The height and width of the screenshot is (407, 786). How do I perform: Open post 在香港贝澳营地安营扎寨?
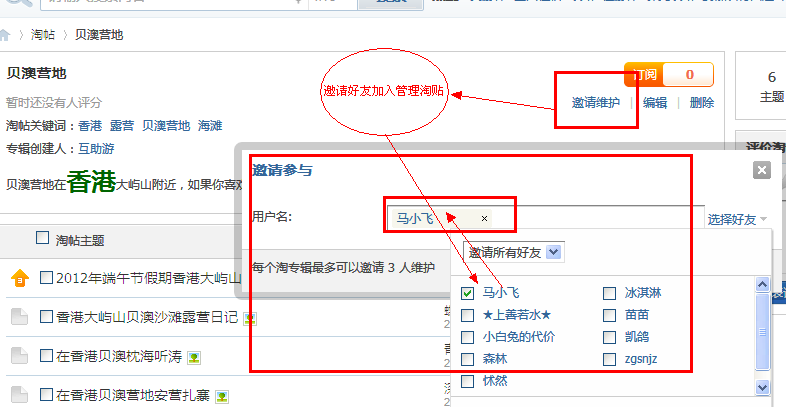tap(133, 395)
